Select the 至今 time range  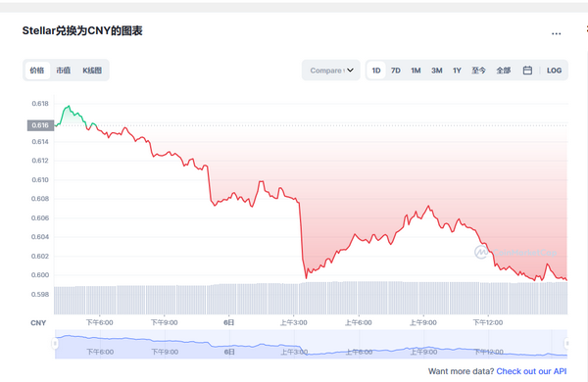pyautogui.click(x=478, y=71)
